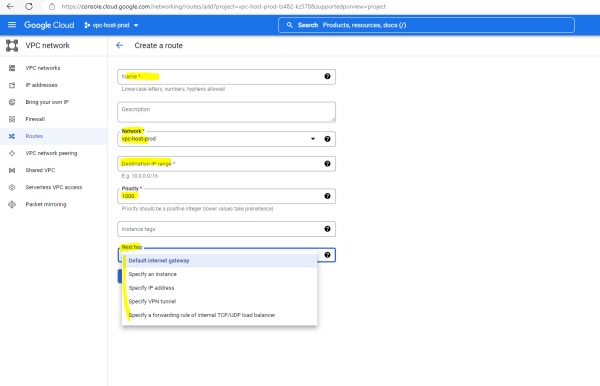Screen dimensions: 600x386
Task: Click the Name input field
Action: (227, 77)
